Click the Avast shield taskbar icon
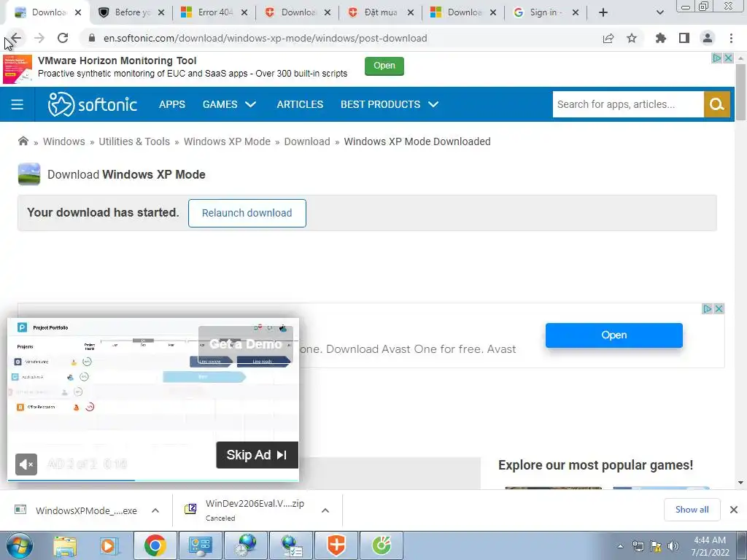The image size is (747, 560). click(336, 545)
